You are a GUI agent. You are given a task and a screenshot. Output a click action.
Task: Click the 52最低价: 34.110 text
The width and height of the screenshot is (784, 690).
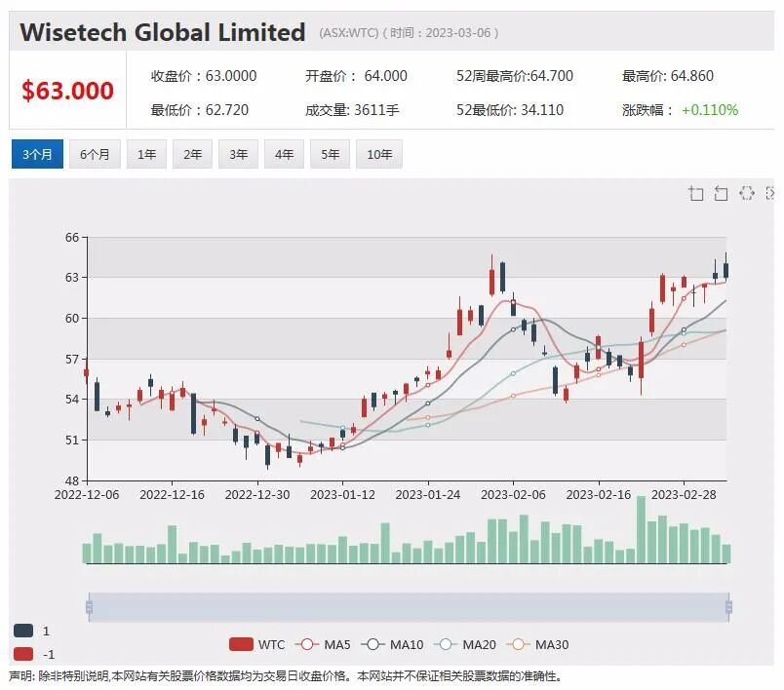coord(509,110)
